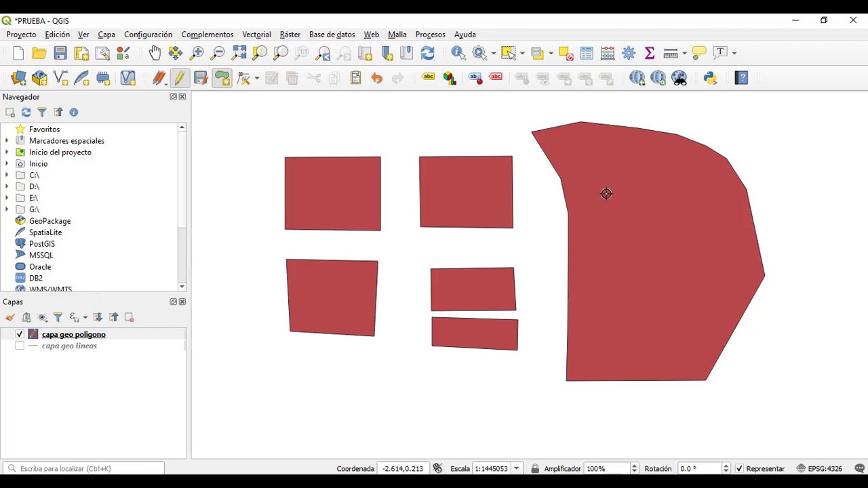Increase the Rotación spinner value

click(x=726, y=466)
